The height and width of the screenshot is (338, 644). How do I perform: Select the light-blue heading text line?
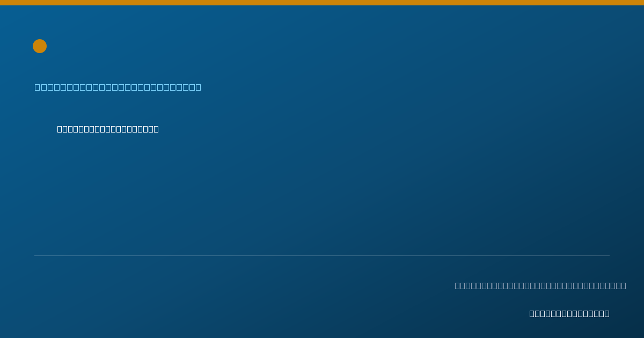click(118, 87)
